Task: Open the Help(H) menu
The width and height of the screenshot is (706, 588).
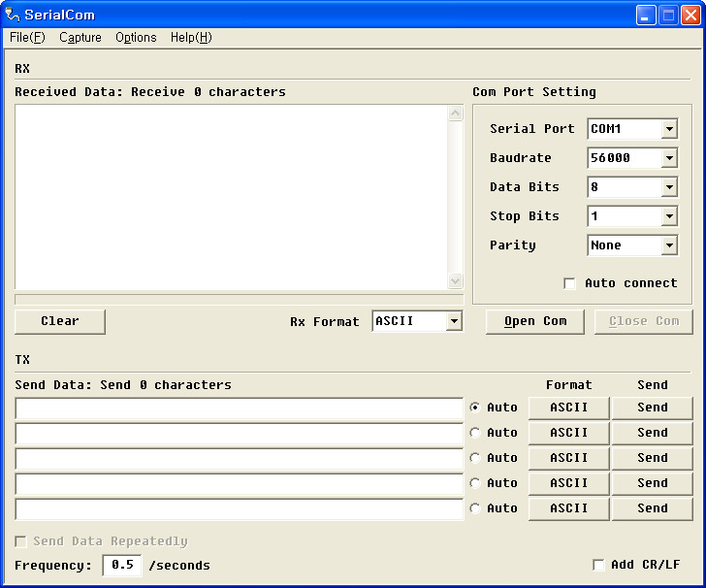Action: pos(191,38)
